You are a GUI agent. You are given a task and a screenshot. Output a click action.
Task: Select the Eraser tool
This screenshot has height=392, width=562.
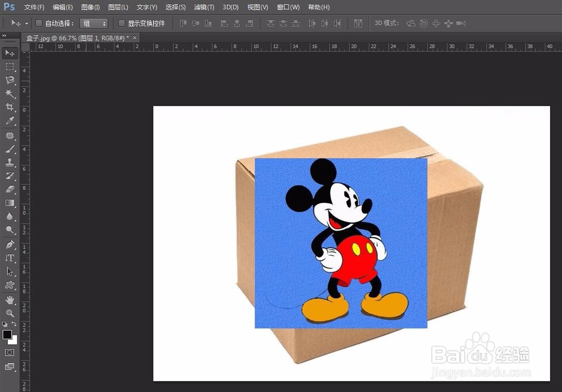click(10, 189)
